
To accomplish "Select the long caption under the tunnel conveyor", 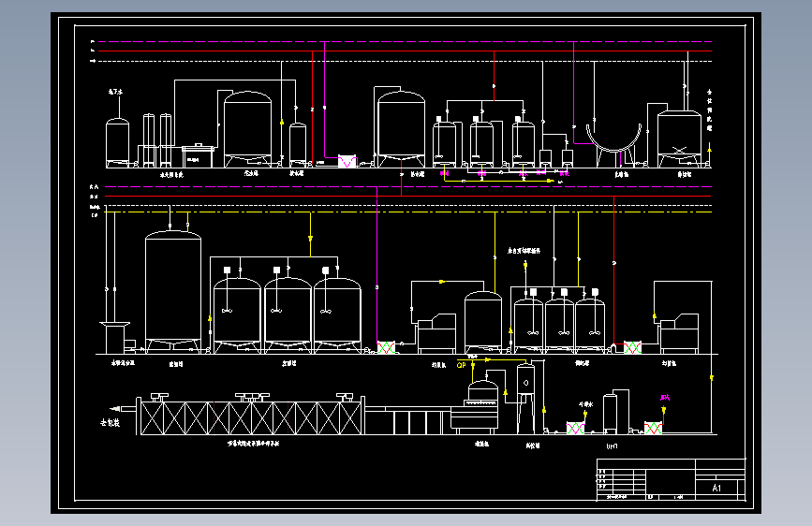I will 253,443.
